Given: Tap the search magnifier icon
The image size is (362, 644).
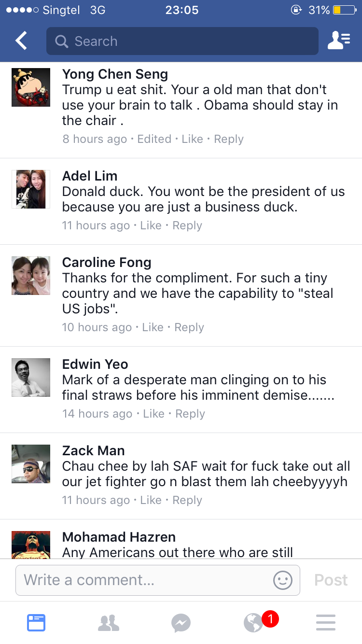Looking at the screenshot, I should pyautogui.click(x=62, y=42).
